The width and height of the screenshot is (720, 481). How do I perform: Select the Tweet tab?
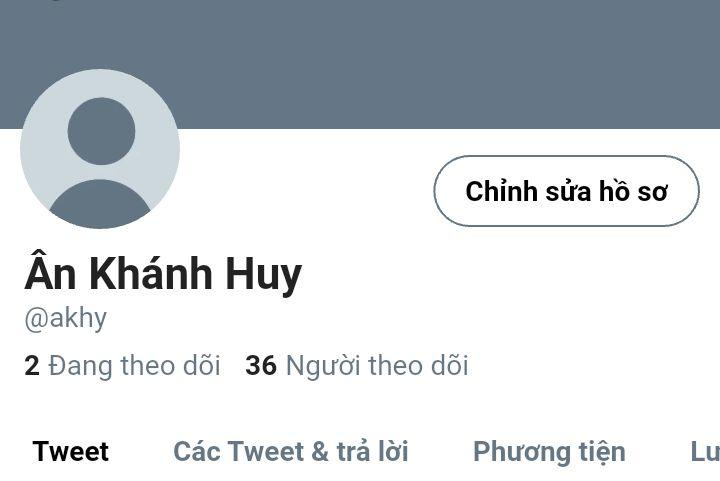(x=70, y=451)
